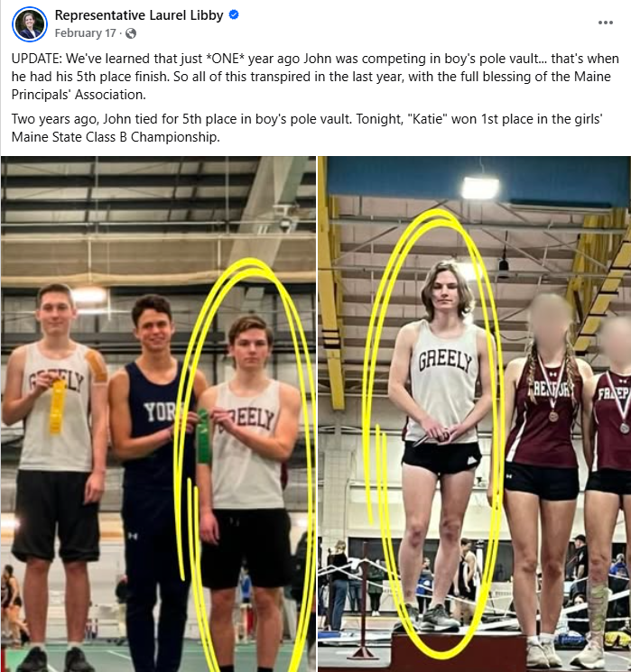Click the bright ceiling light in right photo
This screenshot has height=672, width=631.
point(480,189)
